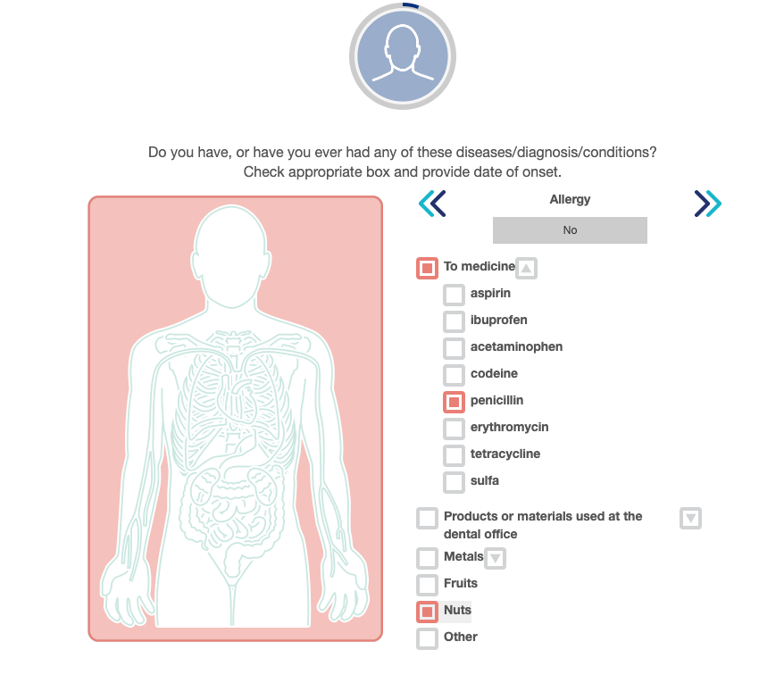Viewport: 784px width, 683px height.
Task: Uncheck the To medicine checkbox
Action: point(428,268)
